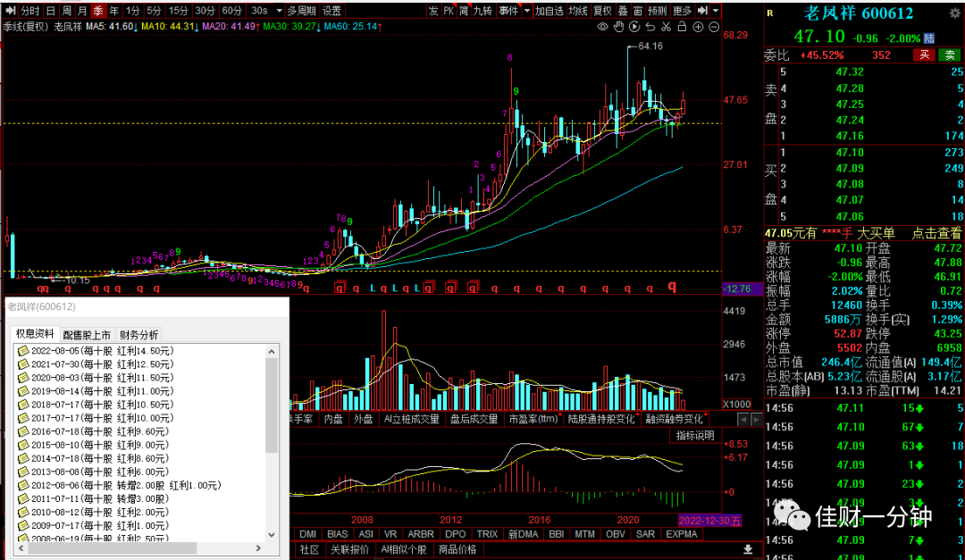Image resolution: width=965 pixels, height=560 pixels.
Task: Click the circular play replay icon
Action: [x=634, y=27]
